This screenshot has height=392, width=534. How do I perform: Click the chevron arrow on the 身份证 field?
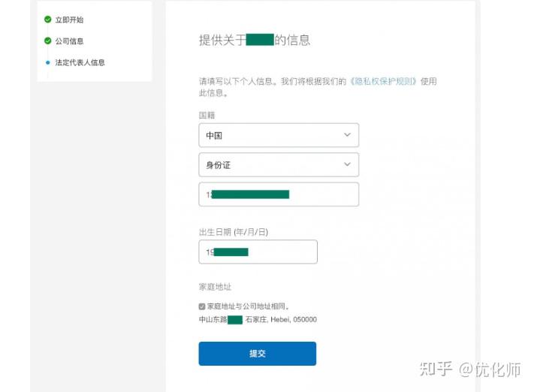[347, 164]
